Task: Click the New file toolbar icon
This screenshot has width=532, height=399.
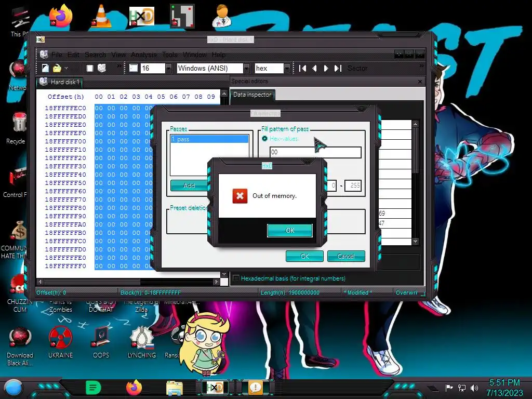Action: coord(45,68)
